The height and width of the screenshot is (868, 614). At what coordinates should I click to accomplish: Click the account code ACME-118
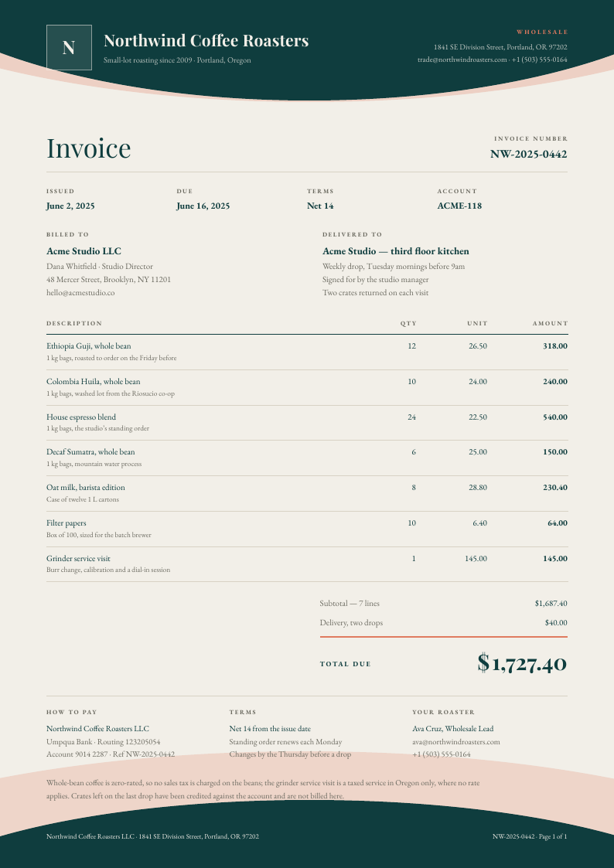pyautogui.click(x=459, y=206)
